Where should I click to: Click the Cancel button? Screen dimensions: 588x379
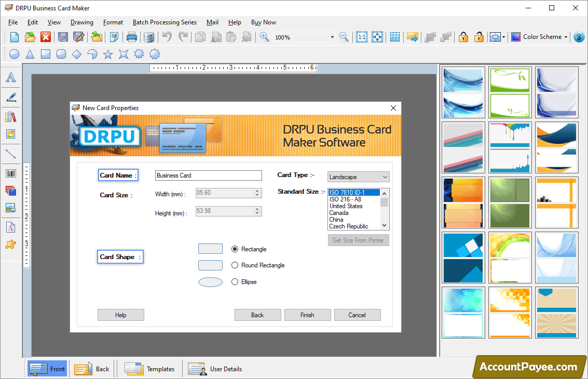358,315
